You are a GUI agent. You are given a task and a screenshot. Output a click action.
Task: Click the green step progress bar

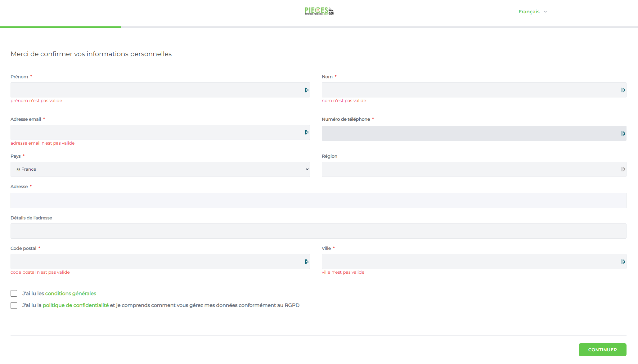61,27
